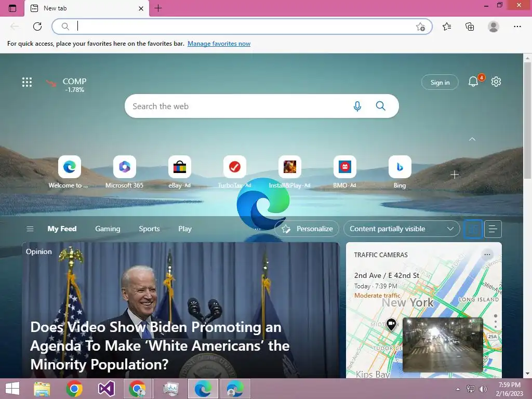The height and width of the screenshot is (399, 532).
Task: Open Content partially visible dropdown
Action: click(x=402, y=229)
